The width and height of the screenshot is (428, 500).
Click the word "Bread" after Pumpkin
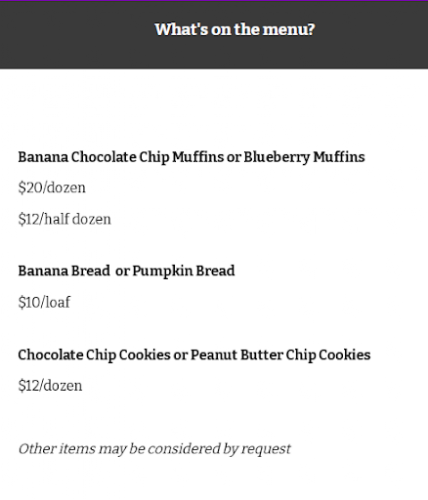pos(215,271)
